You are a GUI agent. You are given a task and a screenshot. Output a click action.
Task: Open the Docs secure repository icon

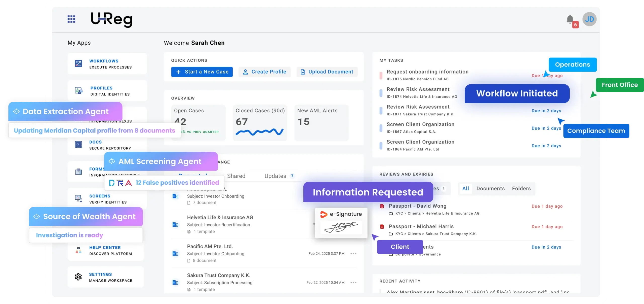[78, 145]
